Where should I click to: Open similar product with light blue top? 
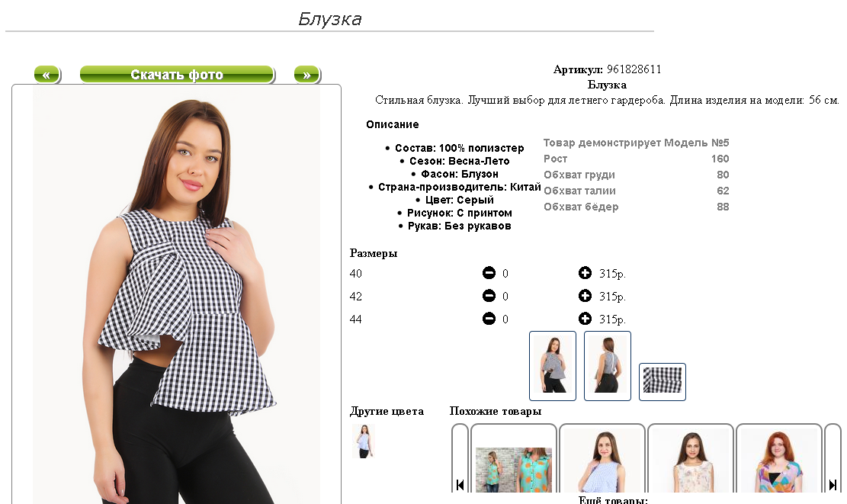[x=602, y=461]
